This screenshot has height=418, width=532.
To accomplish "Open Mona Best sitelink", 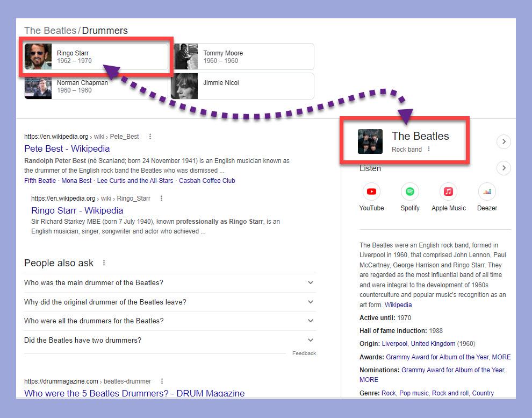I will (76, 181).
